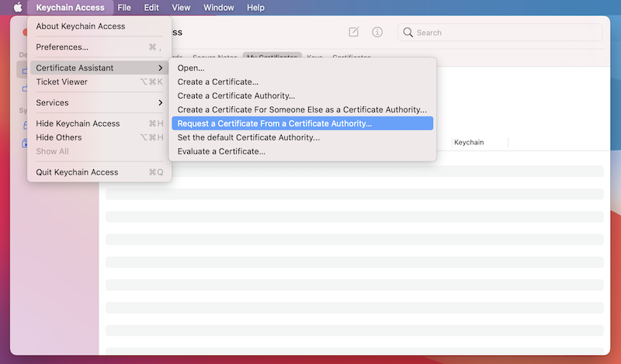This screenshot has width=621, height=364.
Task: Open the Edit menu
Action: point(151,8)
